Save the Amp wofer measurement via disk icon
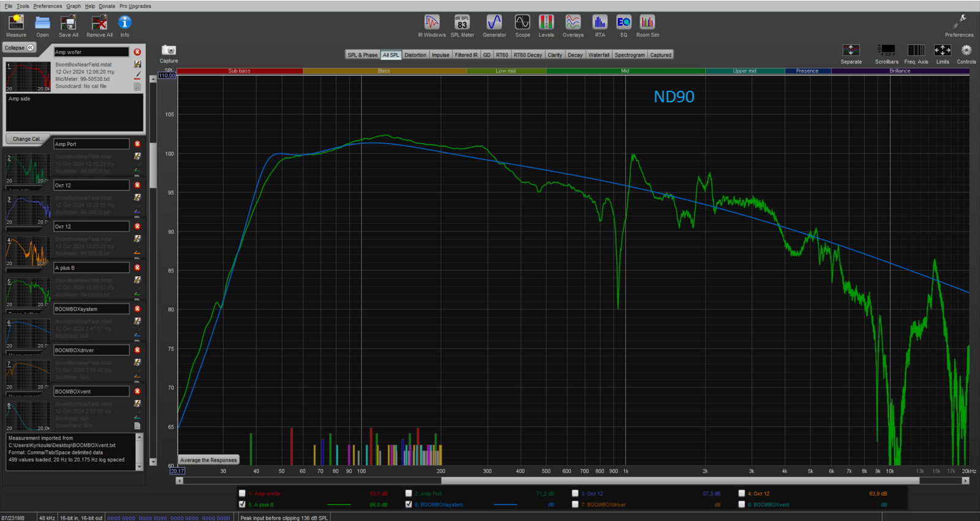The height and width of the screenshot is (521, 980). (137, 64)
